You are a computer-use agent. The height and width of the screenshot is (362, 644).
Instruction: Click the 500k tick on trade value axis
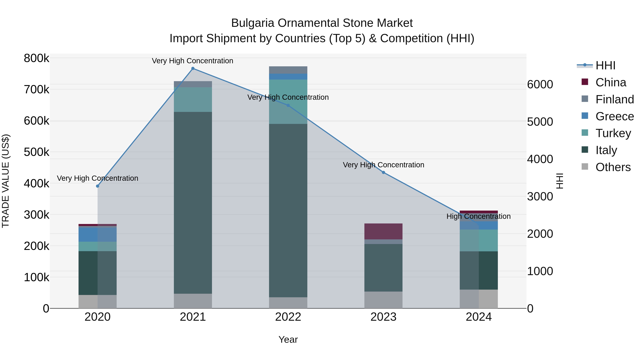pos(36,152)
